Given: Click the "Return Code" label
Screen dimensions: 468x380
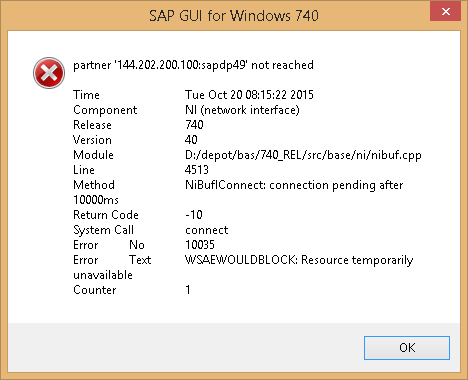Looking at the screenshot, I should [106, 215].
